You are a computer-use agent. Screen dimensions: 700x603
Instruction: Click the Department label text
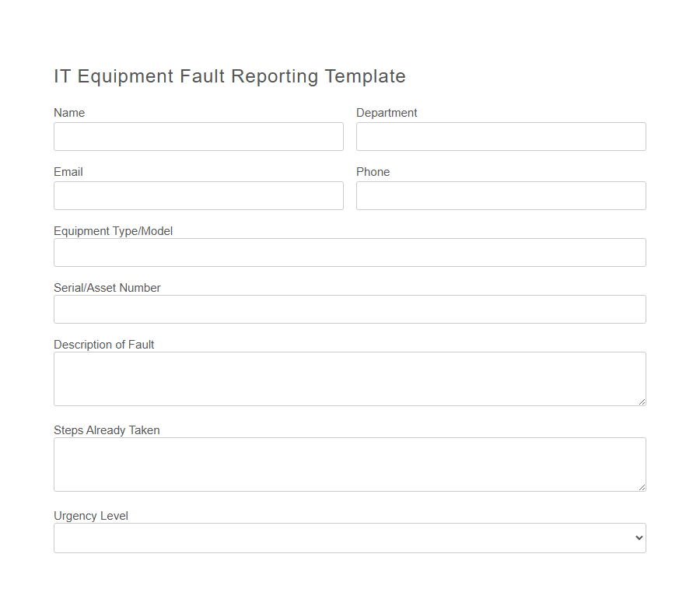pyautogui.click(x=387, y=112)
